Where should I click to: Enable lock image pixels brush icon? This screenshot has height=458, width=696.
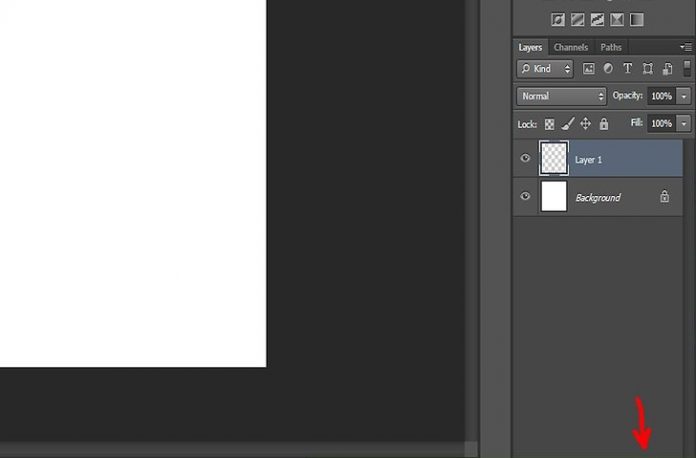pyautogui.click(x=567, y=124)
